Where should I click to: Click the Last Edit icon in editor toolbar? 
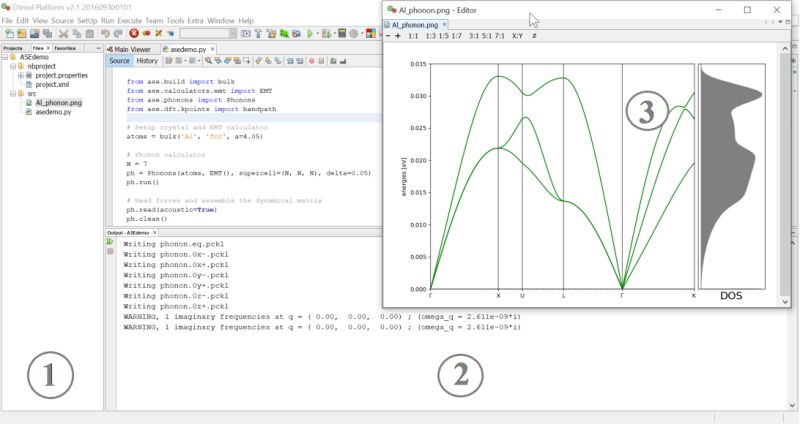(x=168, y=61)
